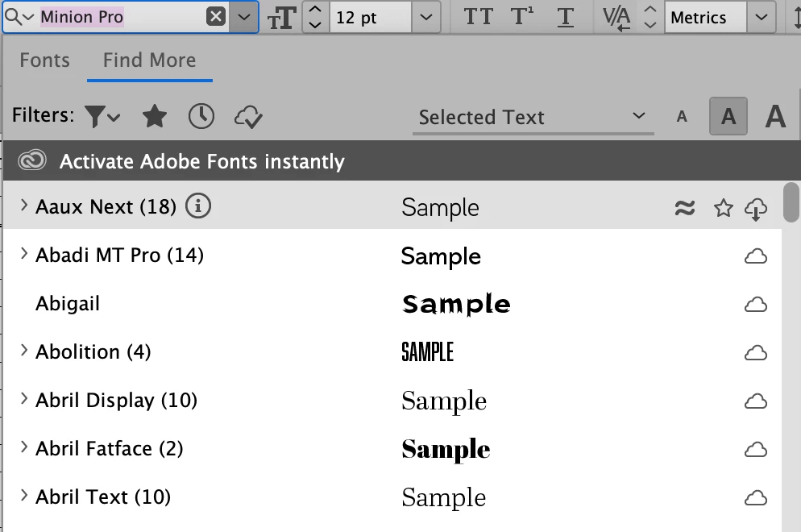Click the font search magnifier icon

[19, 17]
